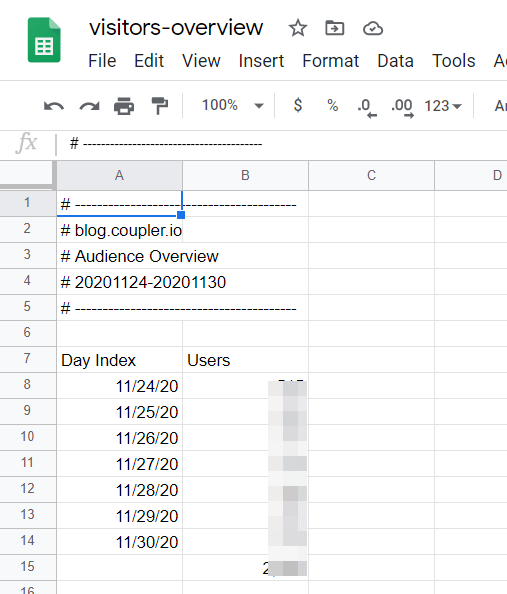
Task: Open the Edit menu
Action: [149, 61]
